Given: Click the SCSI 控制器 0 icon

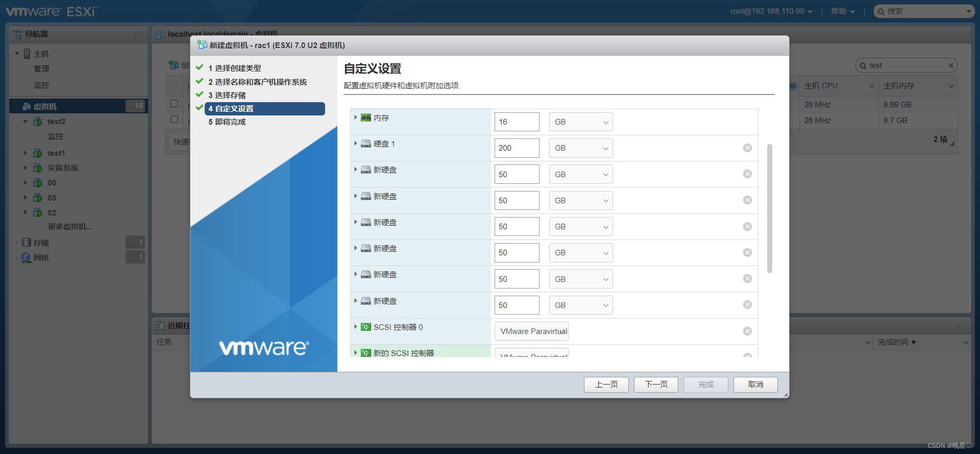Looking at the screenshot, I should 366,327.
